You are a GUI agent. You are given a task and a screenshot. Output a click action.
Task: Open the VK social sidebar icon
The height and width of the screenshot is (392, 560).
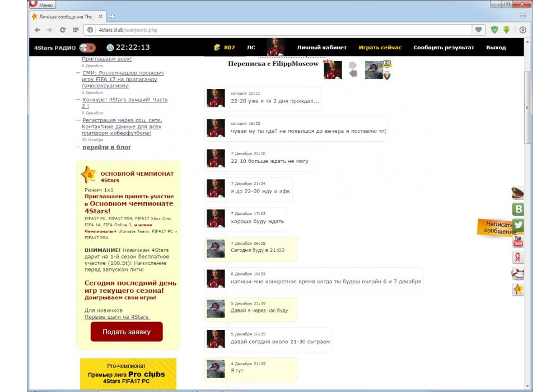[518, 209]
